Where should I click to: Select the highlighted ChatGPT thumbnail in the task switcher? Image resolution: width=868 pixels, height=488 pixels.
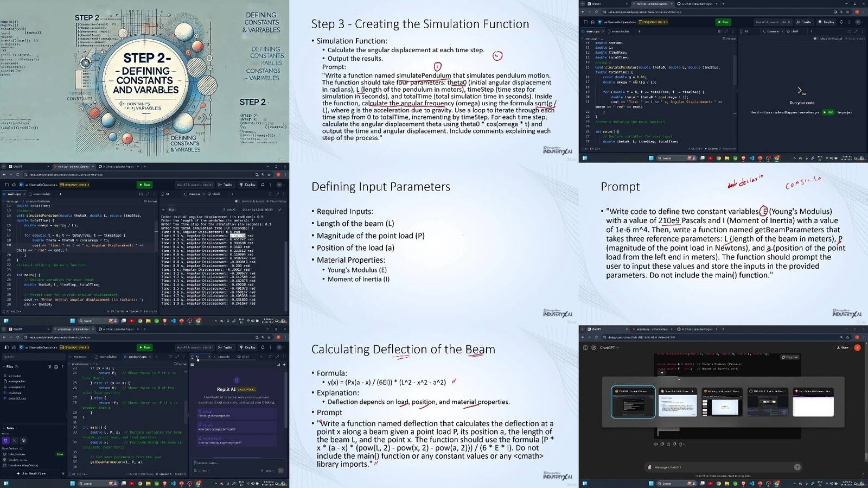(x=633, y=402)
